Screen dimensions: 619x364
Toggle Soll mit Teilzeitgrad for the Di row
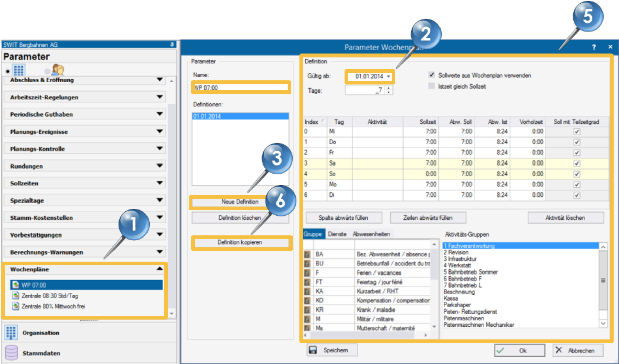pos(577,195)
